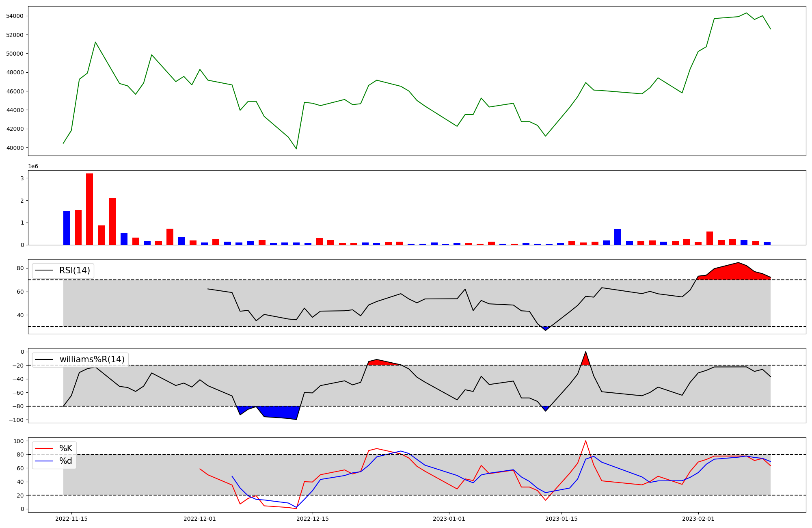The image size is (812, 528).
Task: Click the 40000 price axis tick label
Action: point(15,148)
